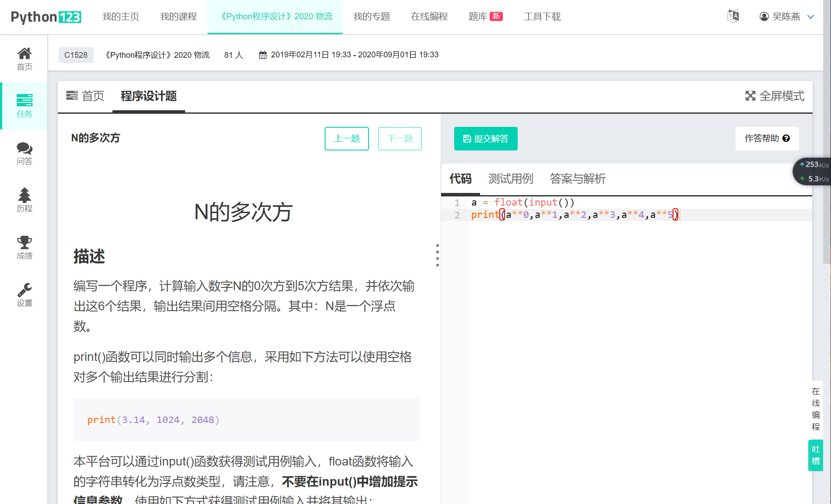
Task: Switch to the 测试用例 tab
Action: click(511, 178)
